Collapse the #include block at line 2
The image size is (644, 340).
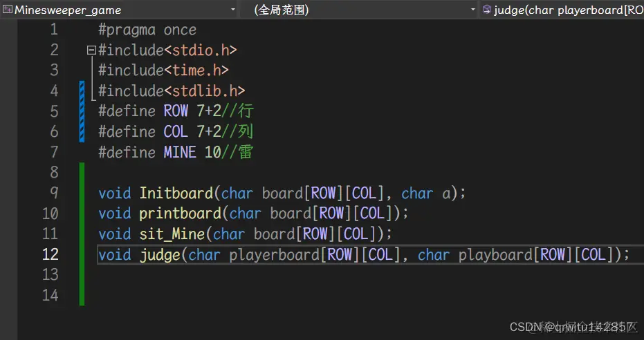pos(91,50)
